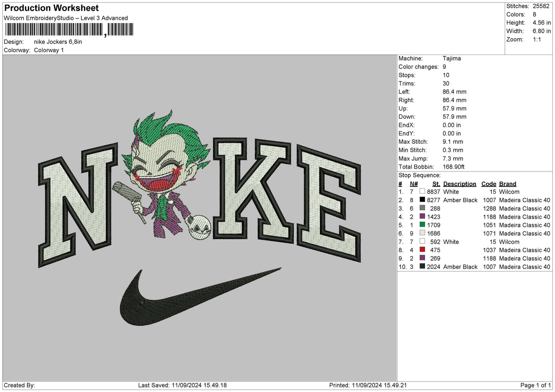Click the black swoosh in the design preview
The width and height of the screenshot is (555, 392).
tap(200, 297)
